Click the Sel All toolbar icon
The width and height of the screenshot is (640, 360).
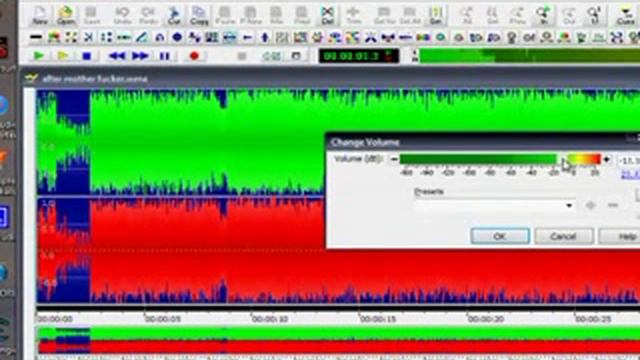tap(410, 16)
